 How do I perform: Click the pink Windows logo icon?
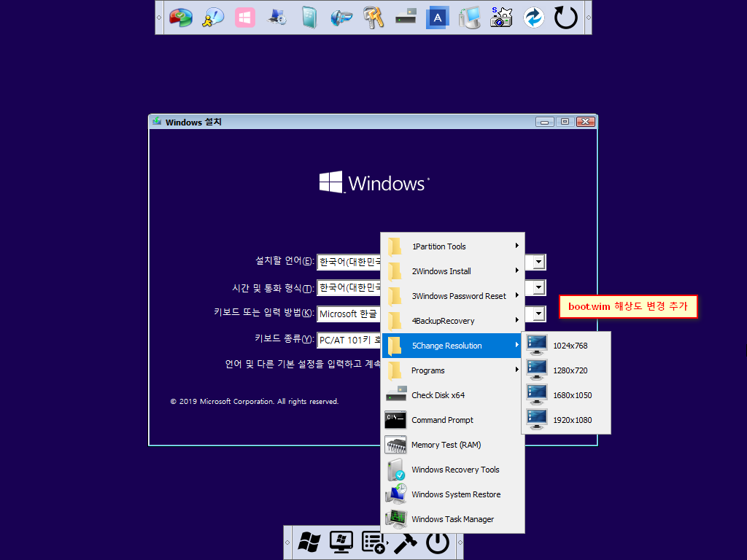(x=245, y=18)
